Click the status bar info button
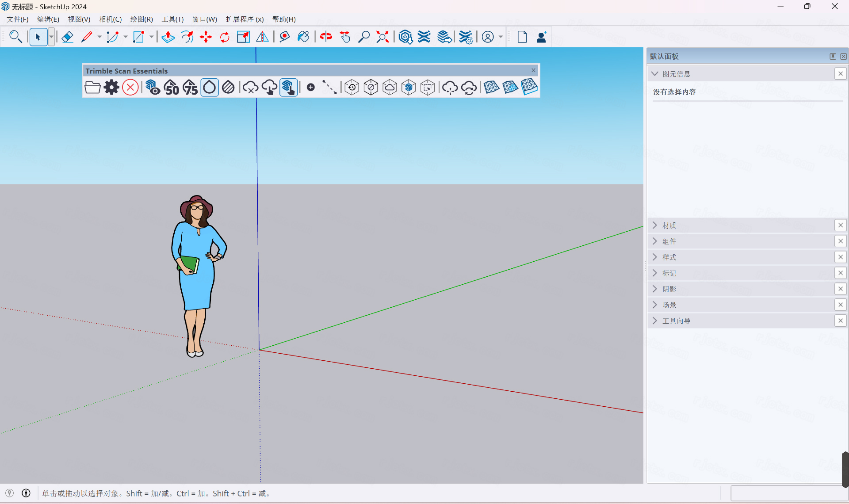This screenshot has height=504, width=849. tap(26, 493)
